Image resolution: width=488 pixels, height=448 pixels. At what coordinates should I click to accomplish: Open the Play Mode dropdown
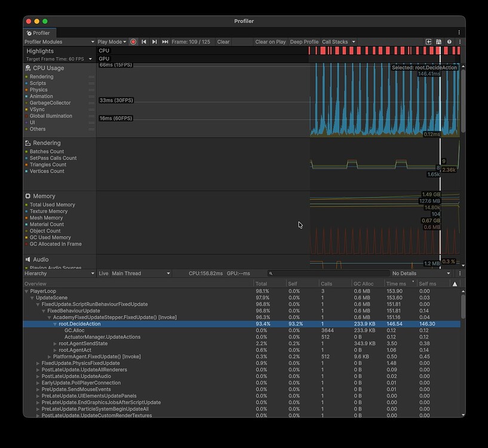tap(112, 42)
